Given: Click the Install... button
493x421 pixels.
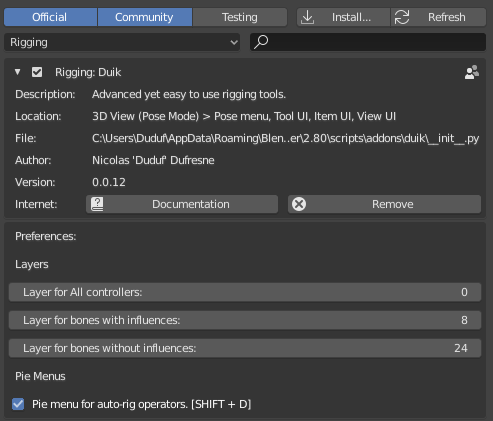Looking at the screenshot, I should coord(343,17).
